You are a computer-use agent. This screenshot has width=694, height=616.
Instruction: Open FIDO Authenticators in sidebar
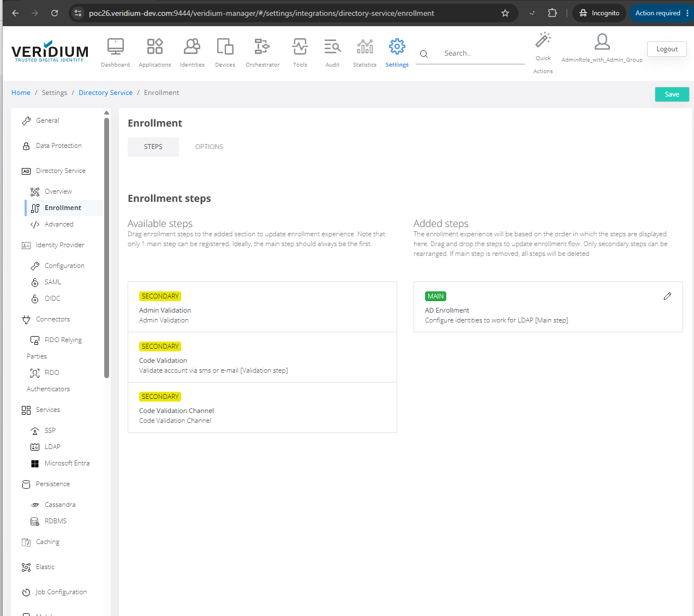(x=52, y=373)
